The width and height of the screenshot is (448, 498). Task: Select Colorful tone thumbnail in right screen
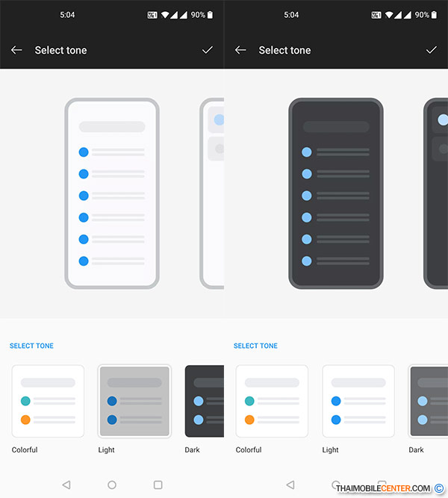[x=272, y=401]
